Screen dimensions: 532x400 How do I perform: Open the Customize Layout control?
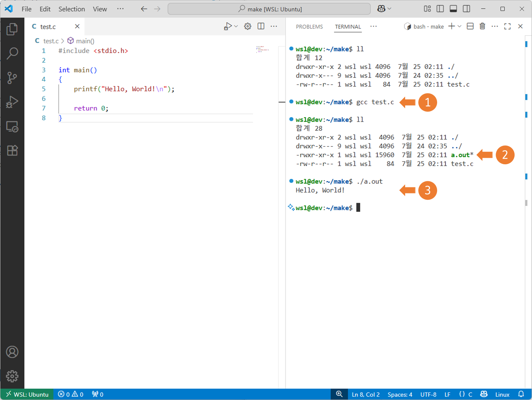click(427, 9)
